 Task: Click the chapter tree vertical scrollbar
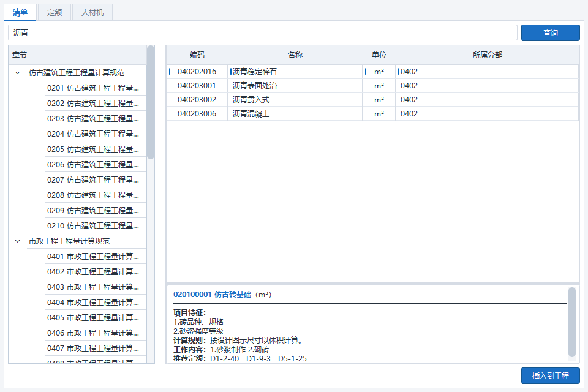pos(151,102)
